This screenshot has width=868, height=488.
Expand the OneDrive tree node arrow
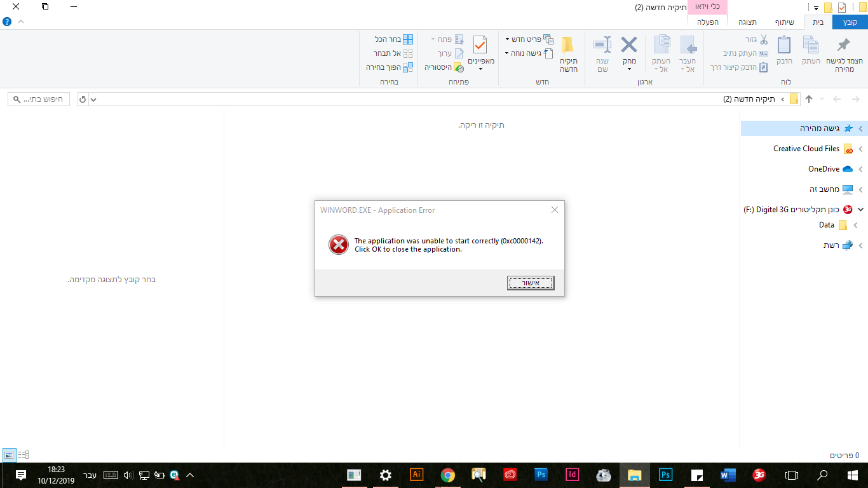point(861,169)
